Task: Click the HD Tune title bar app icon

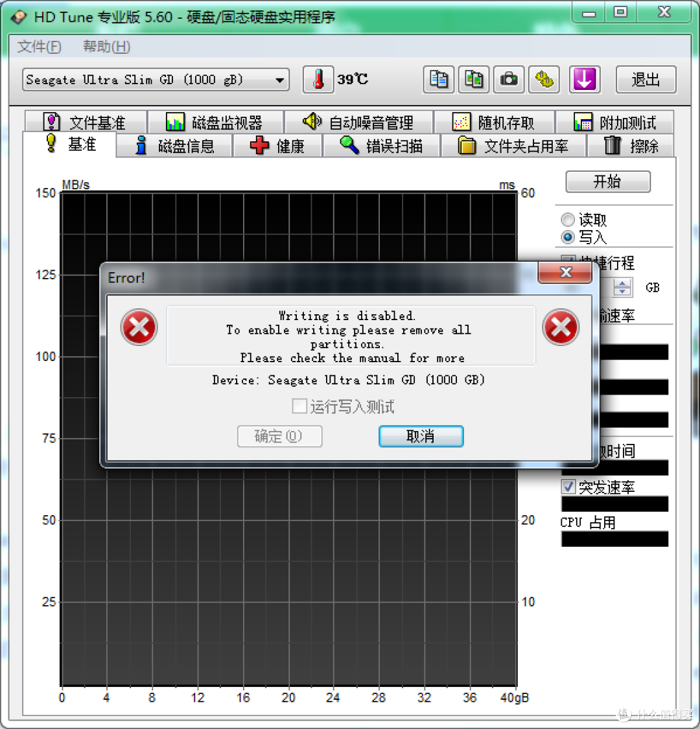Action: pos(19,17)
